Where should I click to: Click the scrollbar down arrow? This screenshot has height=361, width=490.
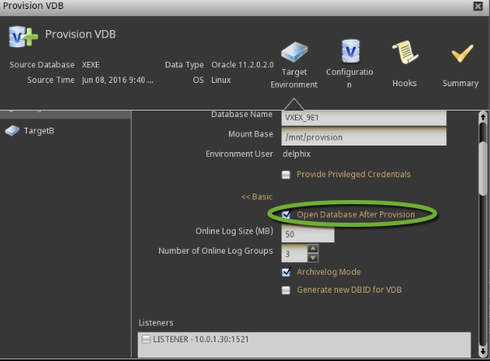pos(483,351)
